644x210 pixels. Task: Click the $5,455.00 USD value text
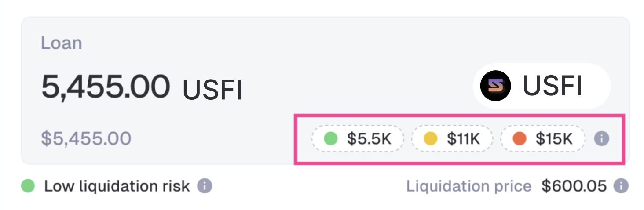[x=86, y=139]
